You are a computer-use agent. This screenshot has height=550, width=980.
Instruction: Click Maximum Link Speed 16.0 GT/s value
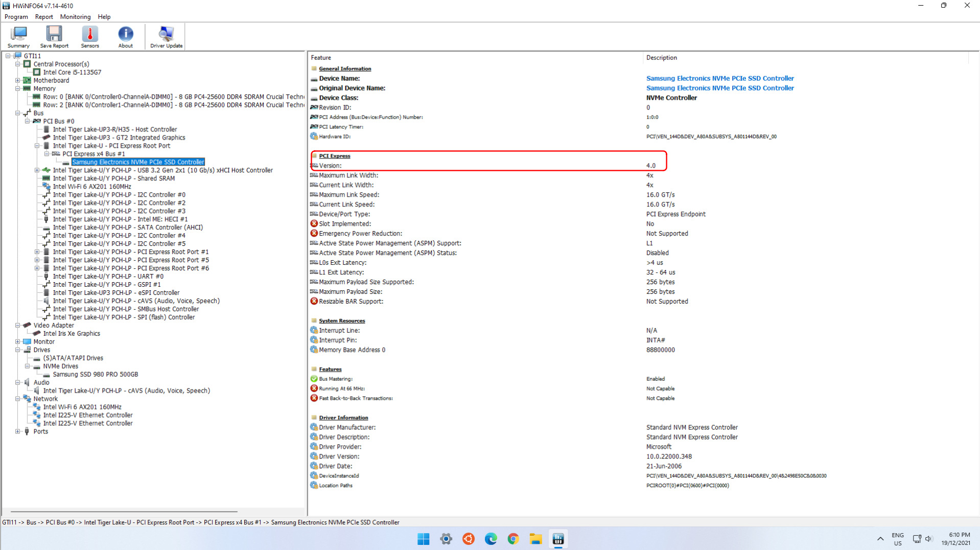pyautogui.click(x=660, y=195)
